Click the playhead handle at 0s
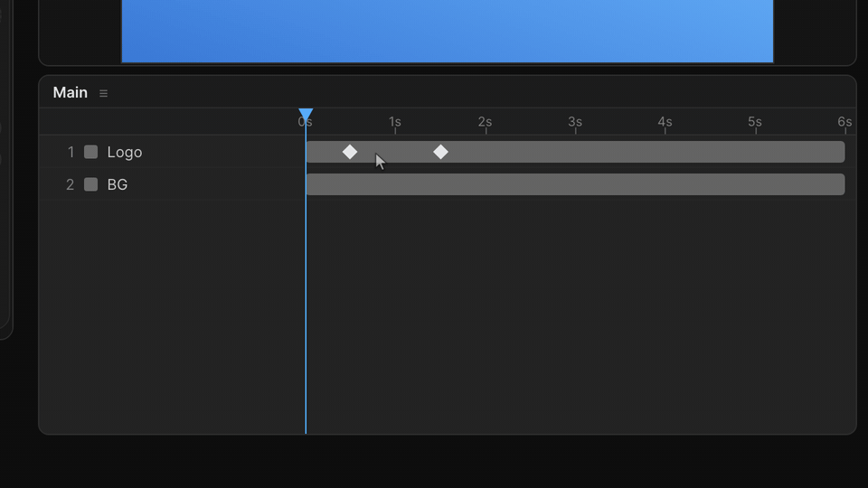 (306, 115)
